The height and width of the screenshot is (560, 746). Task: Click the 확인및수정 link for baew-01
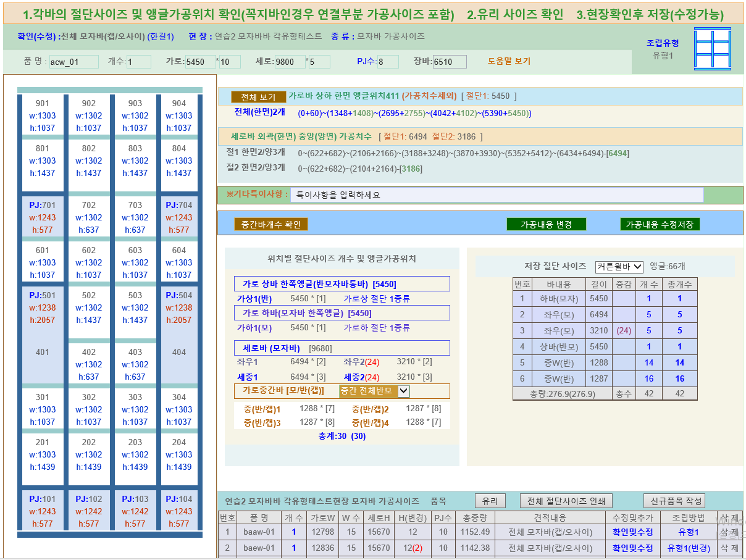click(x=632, y=548)
